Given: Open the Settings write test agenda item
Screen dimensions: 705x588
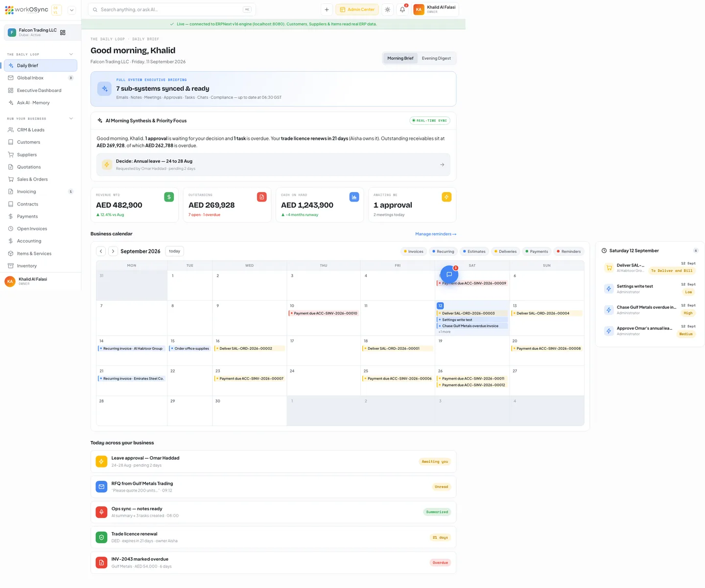Looking at the screenshot, I should [x=650, y=289].
